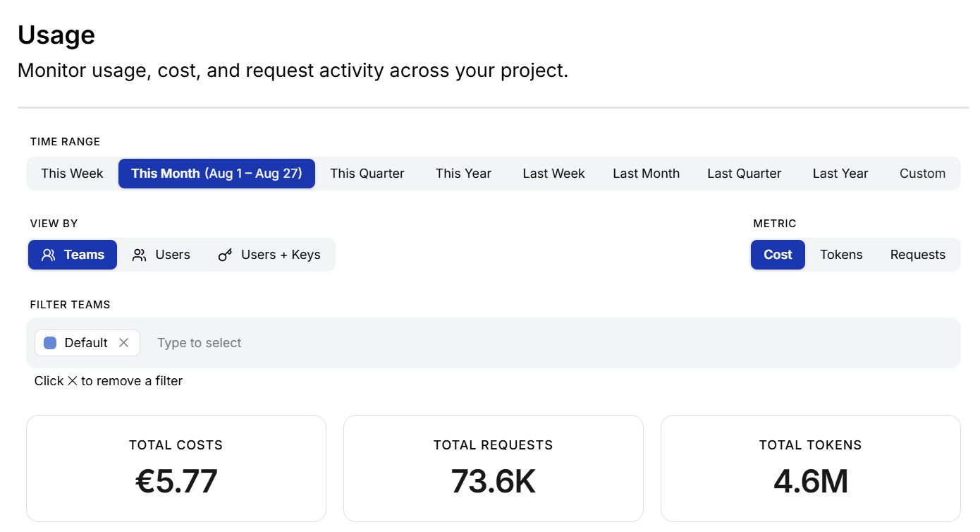
Task: Click the Total Tokens 4.6M card
Action: (811, 468)
